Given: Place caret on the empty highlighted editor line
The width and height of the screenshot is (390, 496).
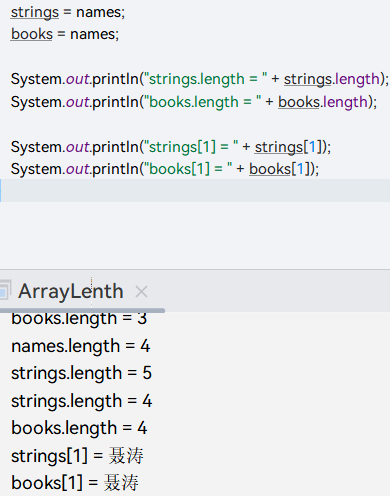Looking at the screenshot, I should (195, 190).
